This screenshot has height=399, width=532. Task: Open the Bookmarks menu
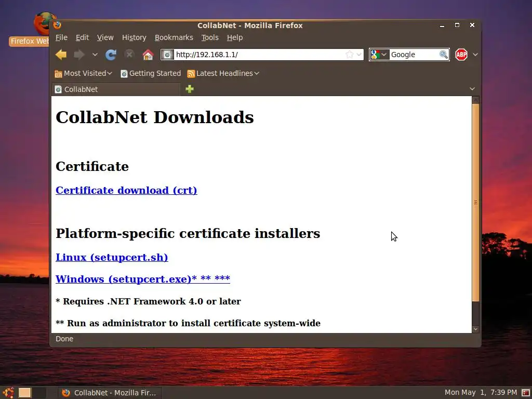[174, 37]
